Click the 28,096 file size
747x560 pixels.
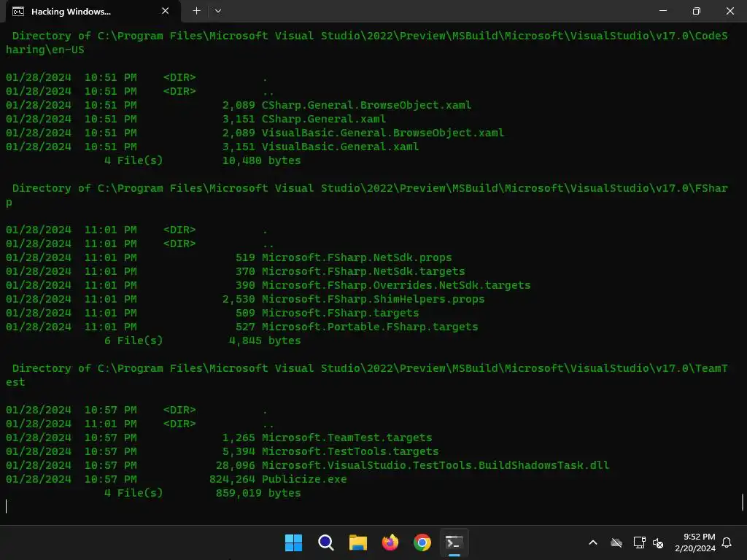click(x=236, y=465)
